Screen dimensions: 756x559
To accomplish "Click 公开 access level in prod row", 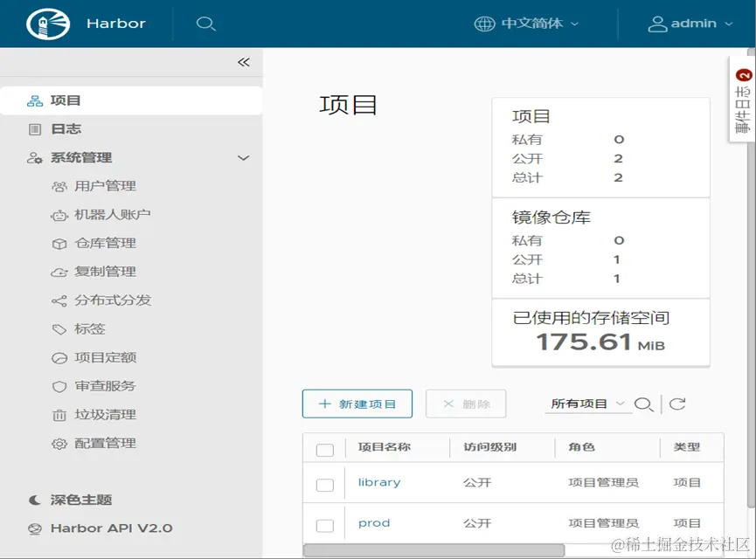I will pyautogui.click(x=477, y=523).
